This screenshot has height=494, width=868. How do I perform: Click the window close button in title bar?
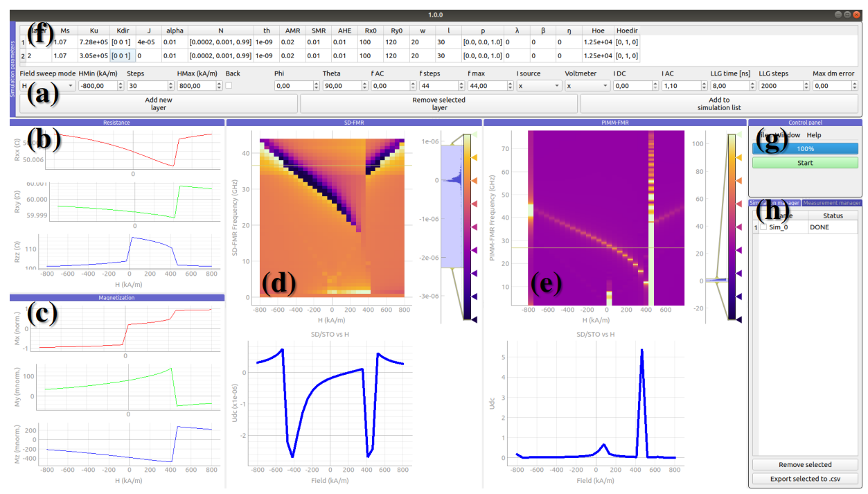tap(858, 14)
